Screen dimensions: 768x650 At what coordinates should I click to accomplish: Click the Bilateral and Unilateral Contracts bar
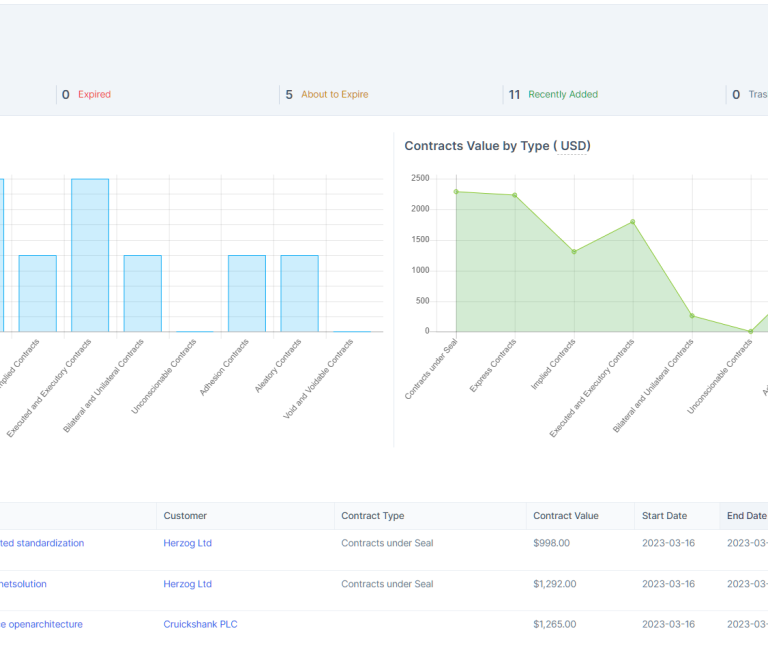click(143, 293)
